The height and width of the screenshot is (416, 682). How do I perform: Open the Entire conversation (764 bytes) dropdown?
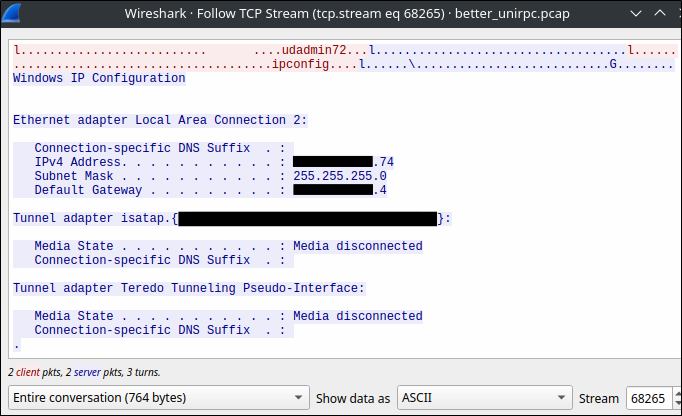159,398
